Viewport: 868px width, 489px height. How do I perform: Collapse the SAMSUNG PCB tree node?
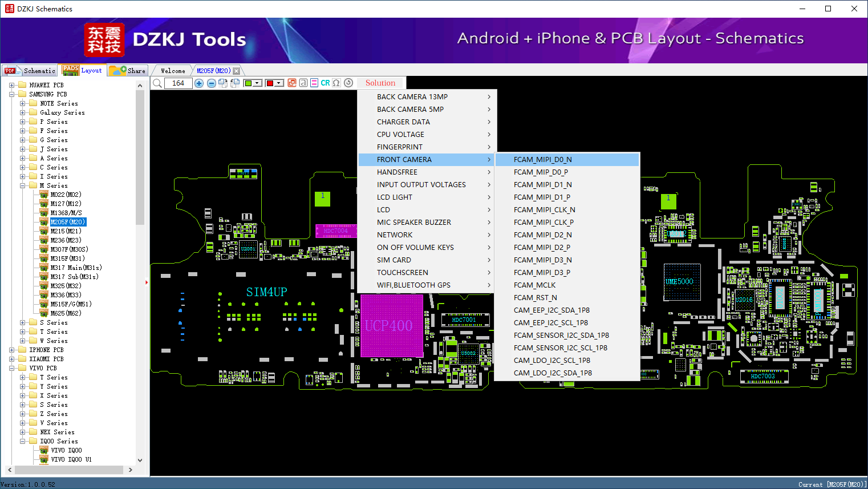point(12,94)
